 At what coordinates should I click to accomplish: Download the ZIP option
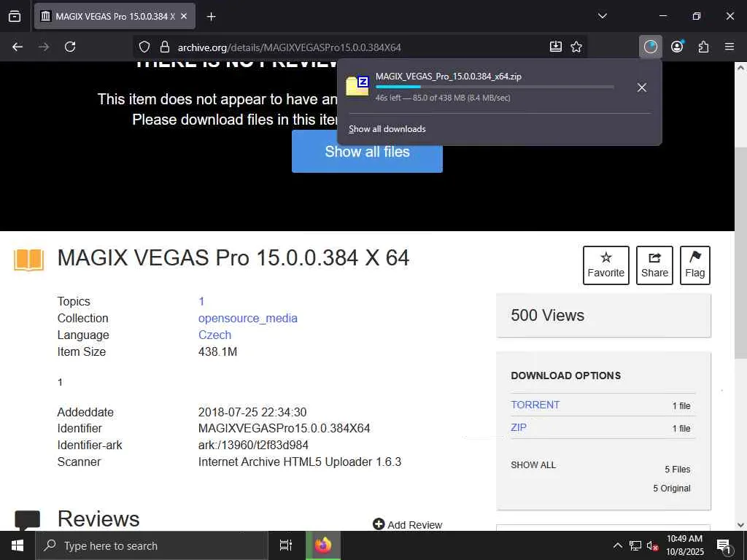519,427
